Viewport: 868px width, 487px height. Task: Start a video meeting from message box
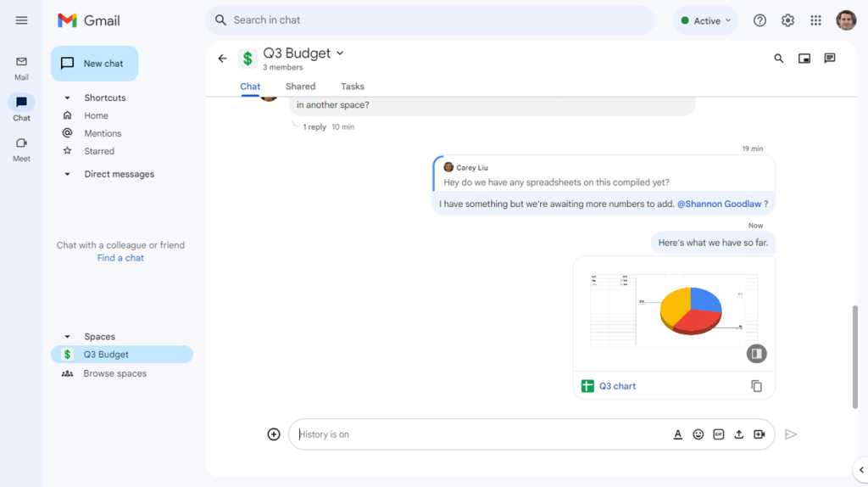[759, 434]
